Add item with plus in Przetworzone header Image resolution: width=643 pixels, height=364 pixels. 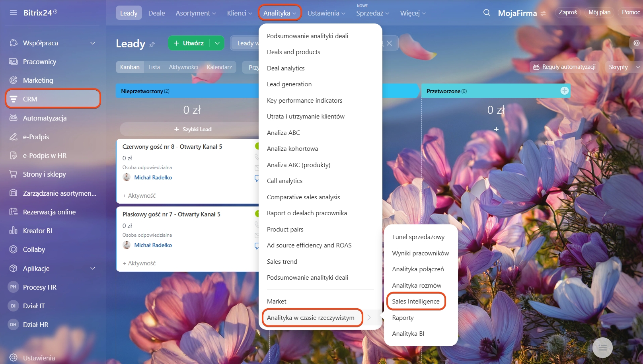[564, 91]
